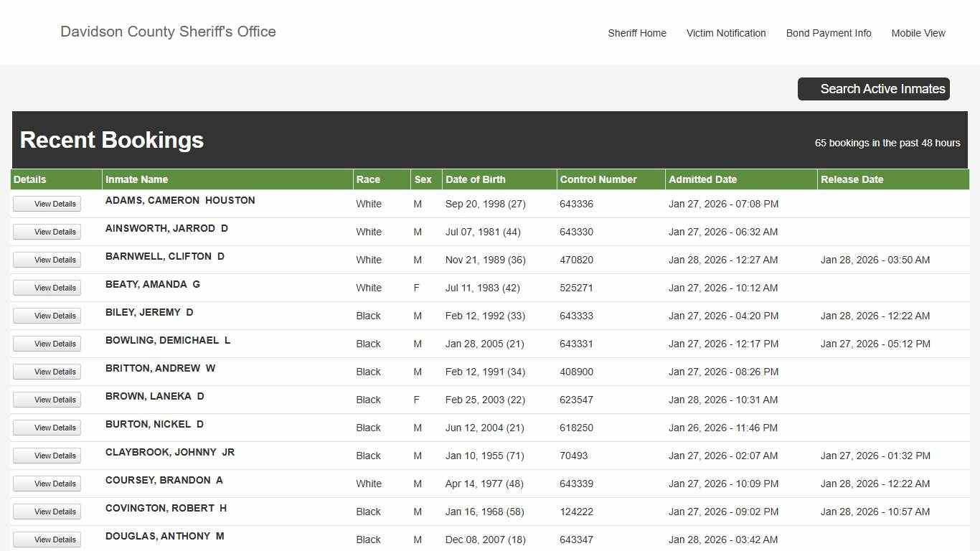View Bond Payment Info
This screenshot has height=551, width=980.
pos(829,33)
